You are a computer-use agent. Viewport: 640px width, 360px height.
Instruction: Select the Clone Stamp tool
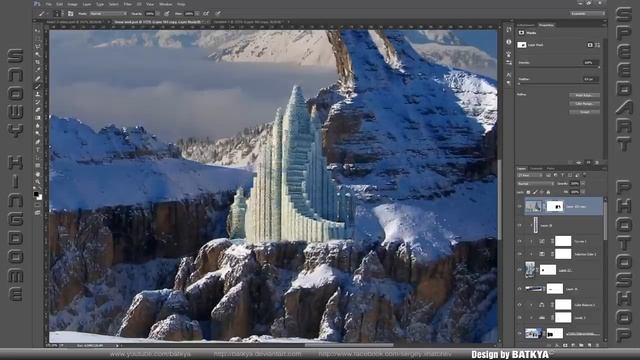37,94
